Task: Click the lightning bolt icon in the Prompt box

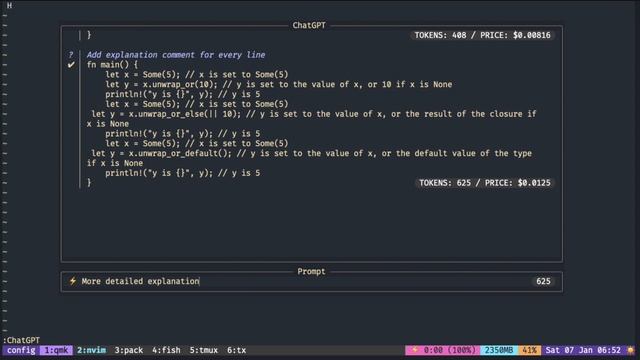Action: [x=73, y=281]
